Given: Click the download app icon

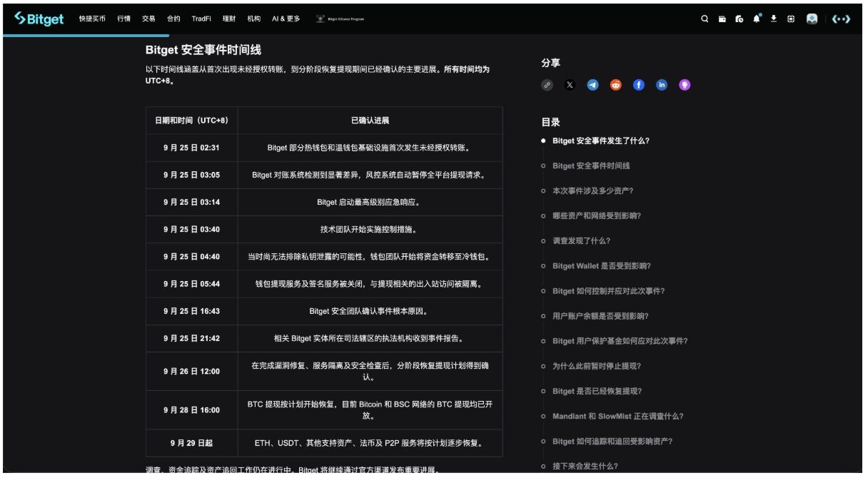Looking at the screenshot, I should 774,19.
